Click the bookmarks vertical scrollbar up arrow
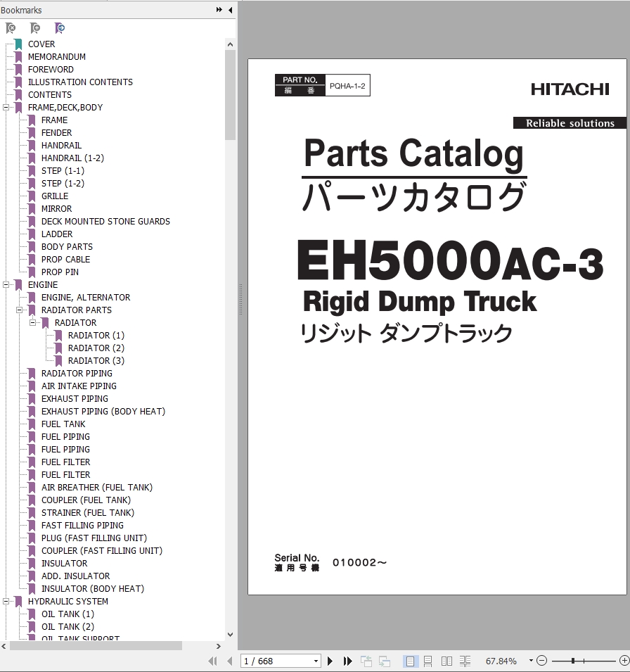 (231, 44)
